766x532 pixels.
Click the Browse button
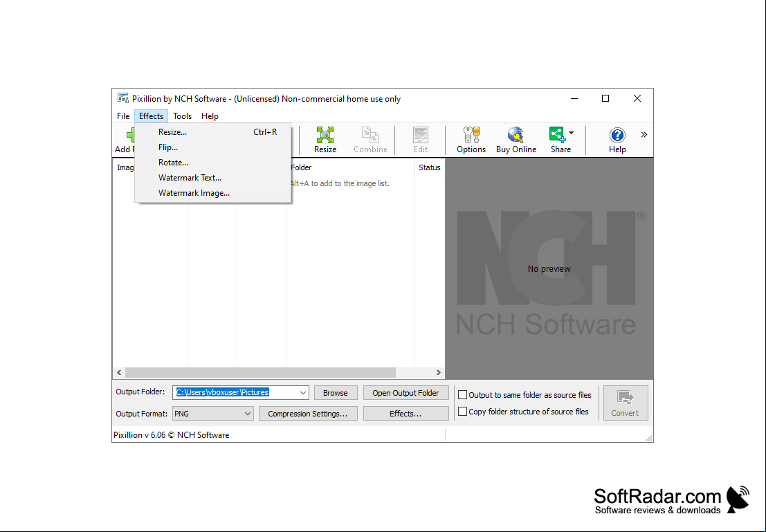pos(335,393)
